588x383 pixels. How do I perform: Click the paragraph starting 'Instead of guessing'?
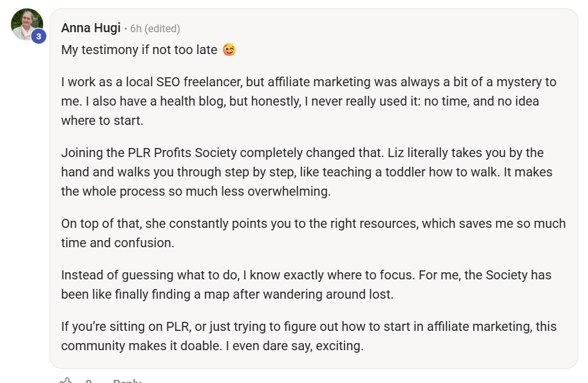[306, 285]
